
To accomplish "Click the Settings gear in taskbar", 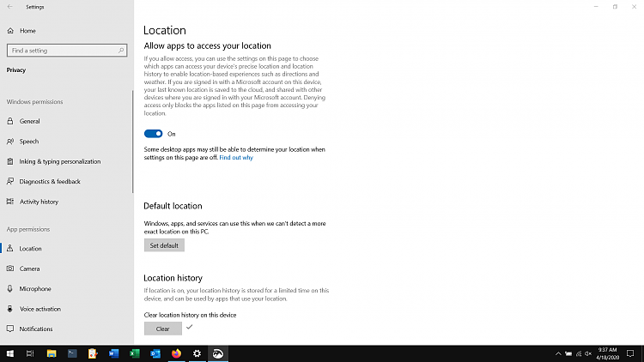I will tap(197, 353).
